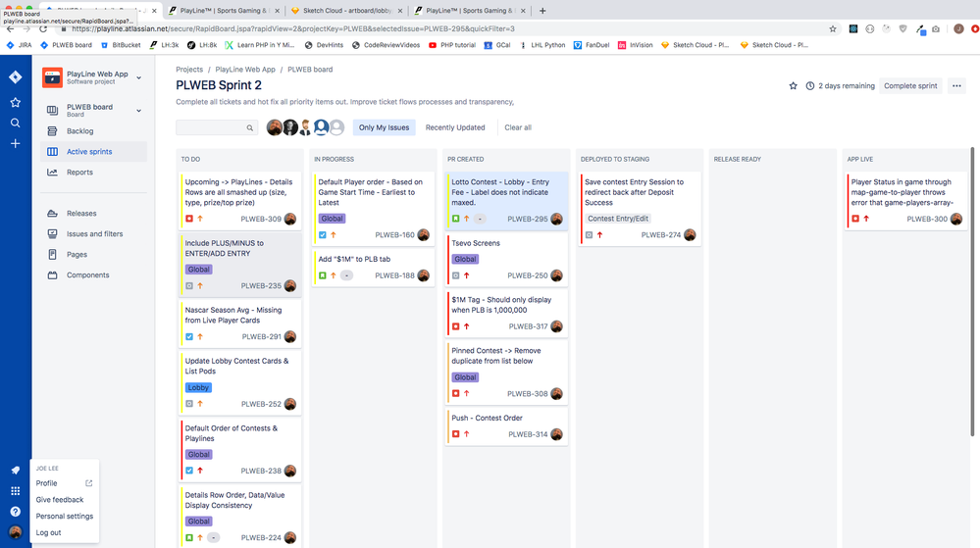Expand the PlayLine Web App project dropdown
The width and height of the screenshot is (980, 548).
coord(138,78)
